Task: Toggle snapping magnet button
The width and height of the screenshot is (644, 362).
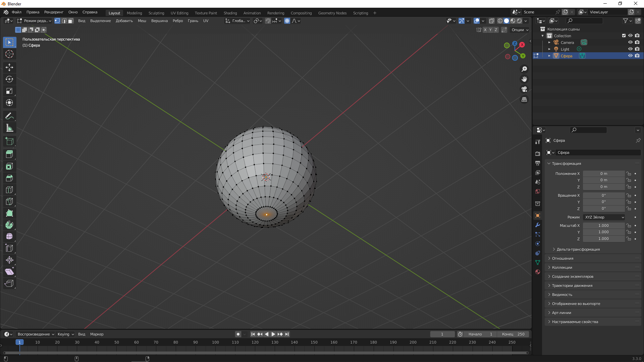Action: (x=268, y=21)
